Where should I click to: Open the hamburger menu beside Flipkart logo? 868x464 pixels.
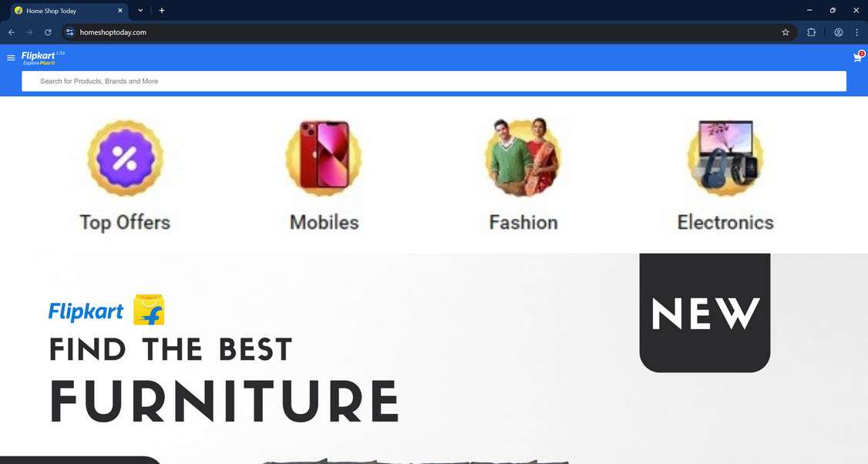pyautogui.click(x=11, y=58)
